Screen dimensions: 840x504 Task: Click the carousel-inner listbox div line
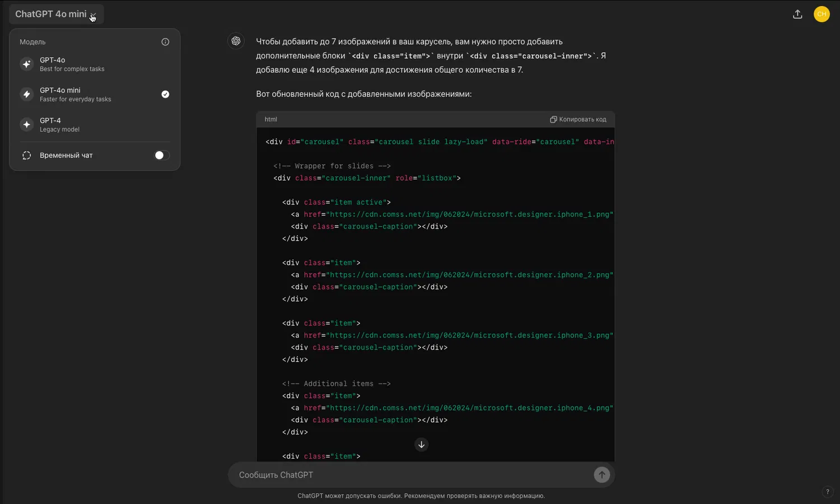click(x=367, y=178)
